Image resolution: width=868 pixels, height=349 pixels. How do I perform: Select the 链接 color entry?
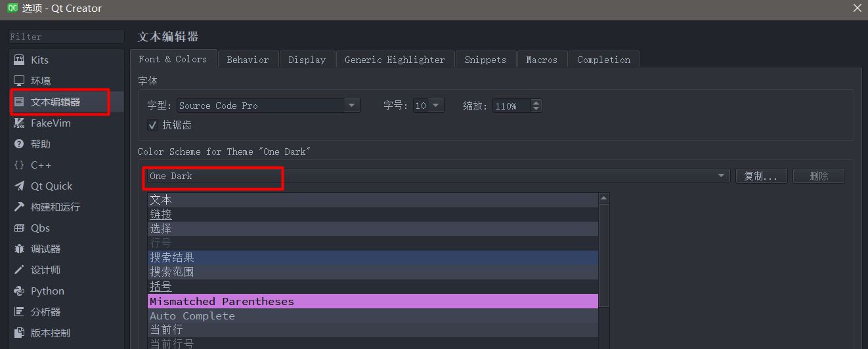point(373,214)
